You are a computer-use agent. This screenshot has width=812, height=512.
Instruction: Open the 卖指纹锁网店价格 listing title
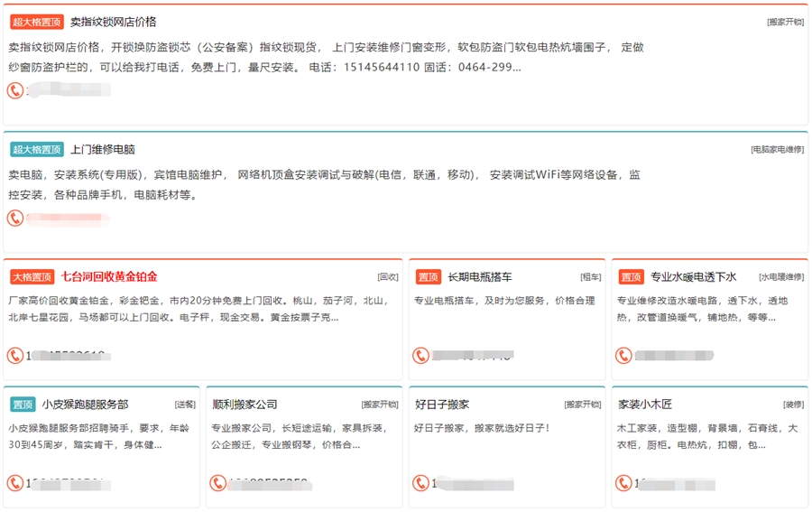click(113, 22)
